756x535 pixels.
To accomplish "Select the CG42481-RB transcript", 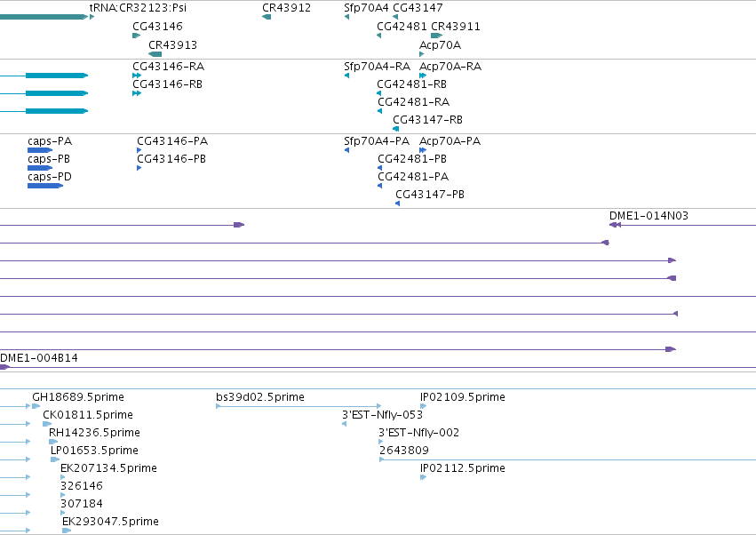I will (411, 84).
